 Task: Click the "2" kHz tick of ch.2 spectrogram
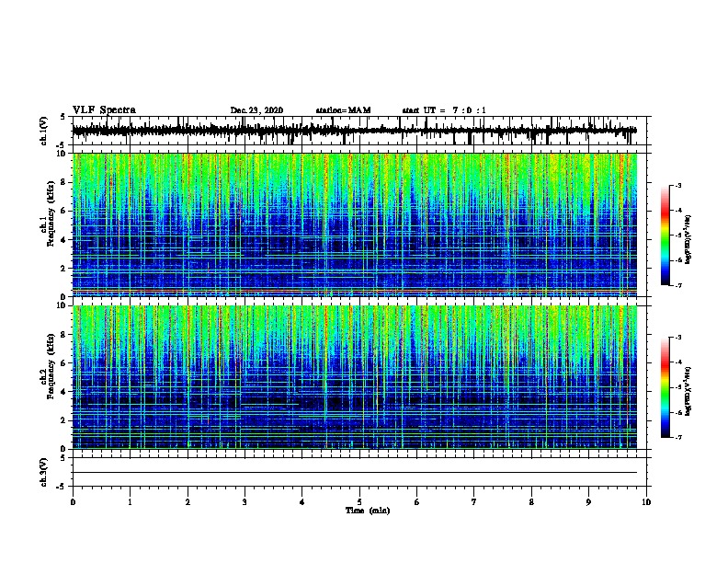point(63,420)
